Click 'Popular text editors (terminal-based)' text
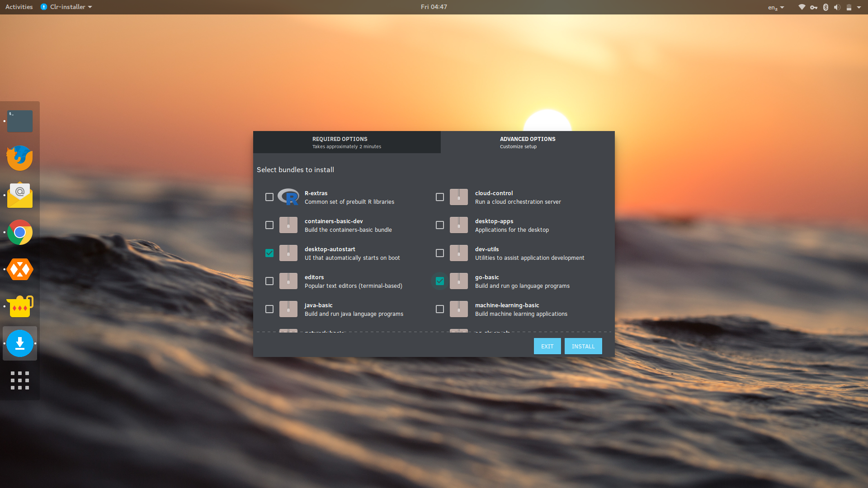This screenshot has height=488, width=868. (x=354, y=286)
